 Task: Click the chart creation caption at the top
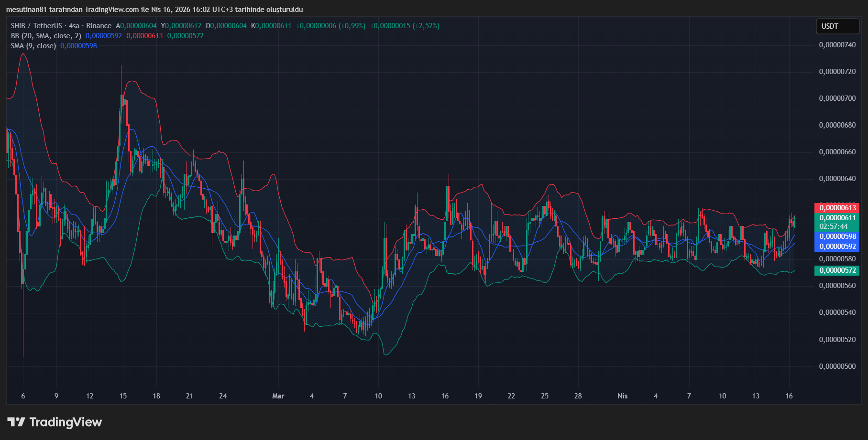pos(154,10)
